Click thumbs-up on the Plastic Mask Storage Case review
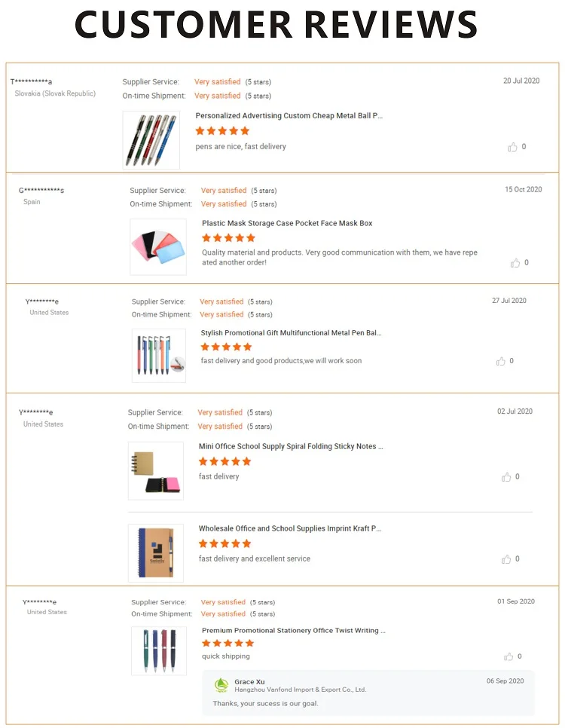The height and width of the screenshot is (728, 565). pos(515,263)
